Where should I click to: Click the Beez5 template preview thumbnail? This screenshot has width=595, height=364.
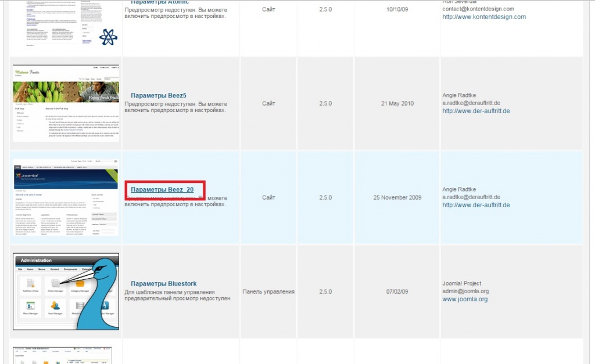[66, 103]
